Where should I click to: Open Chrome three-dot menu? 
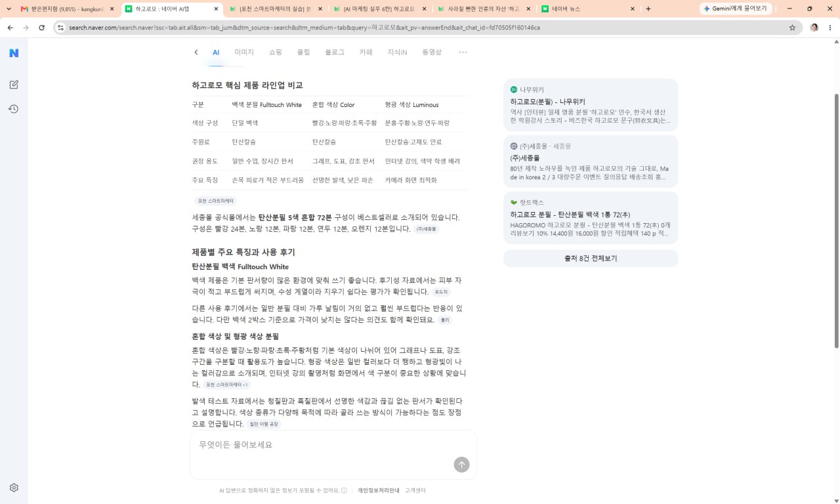[x=831, y=28]
